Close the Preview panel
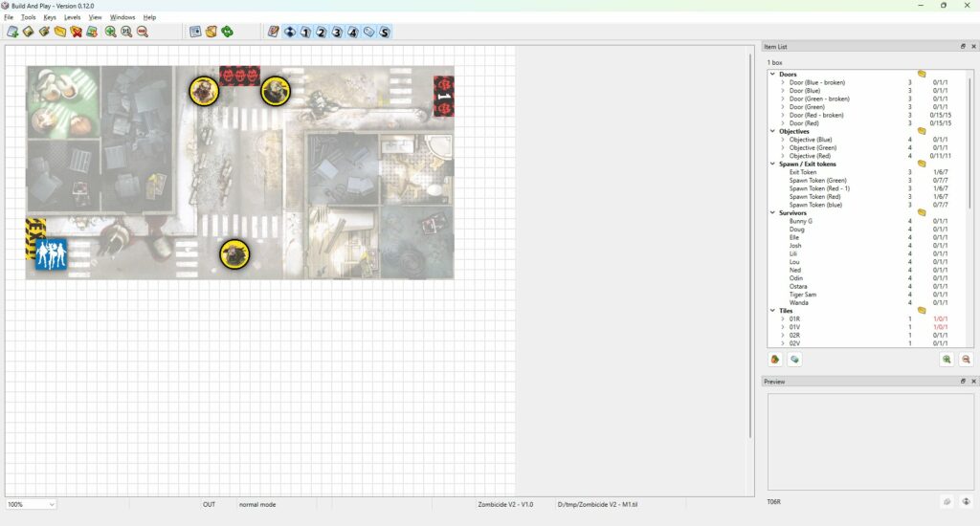980x526 pixels. (x=973, y=381)
